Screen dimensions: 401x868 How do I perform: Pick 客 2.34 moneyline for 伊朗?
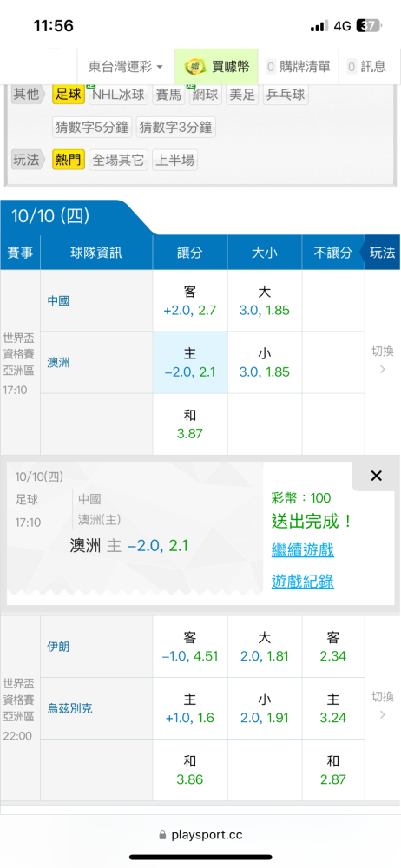coord(333,647)
